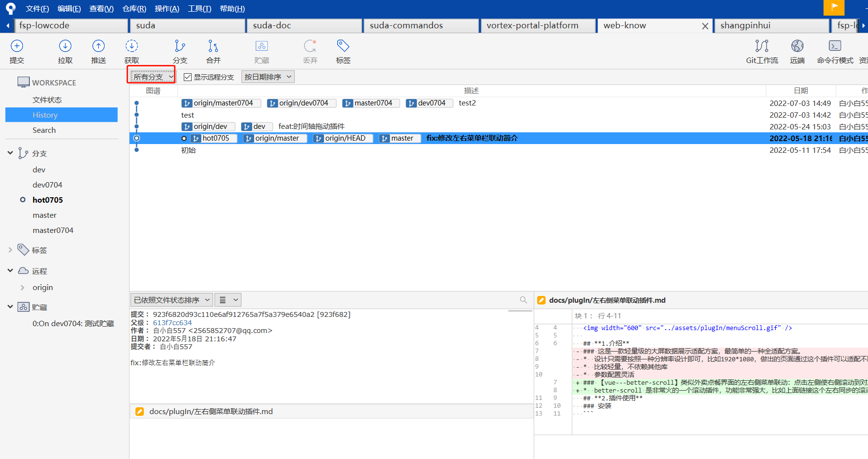Select the 初始 commit row
The image size is (868, 459).
tap(188, 150)
